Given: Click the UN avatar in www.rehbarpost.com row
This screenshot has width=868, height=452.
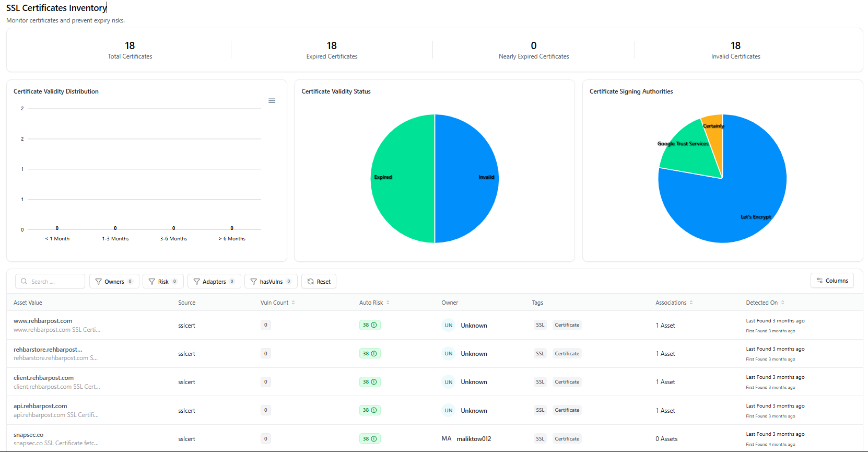Looking at the screenshot, I should pos(448,325).
